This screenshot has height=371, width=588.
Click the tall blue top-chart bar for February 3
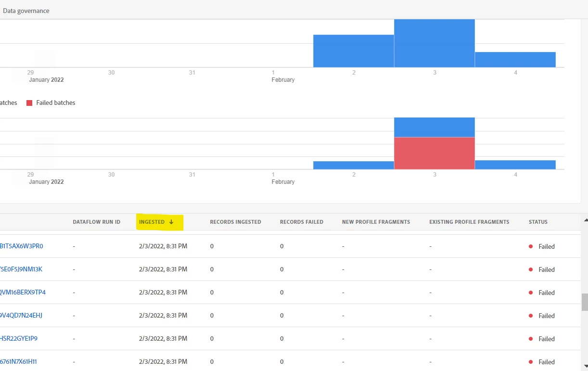click(435, 43)
